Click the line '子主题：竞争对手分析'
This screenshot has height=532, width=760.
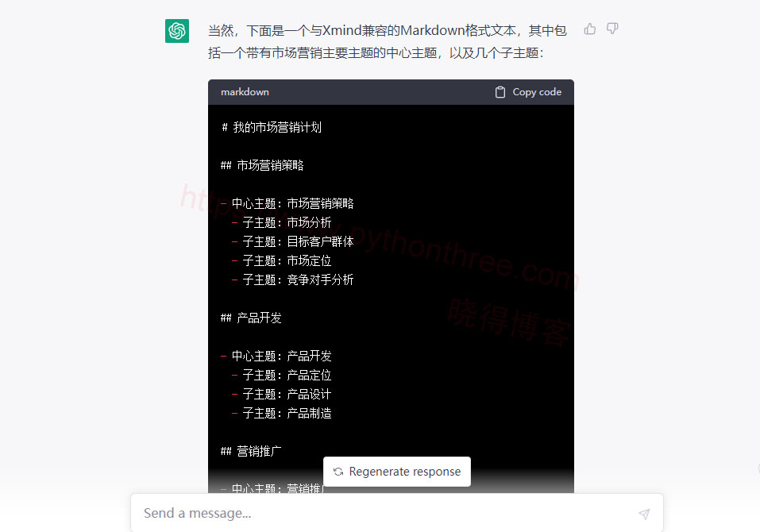coord(298,280)
